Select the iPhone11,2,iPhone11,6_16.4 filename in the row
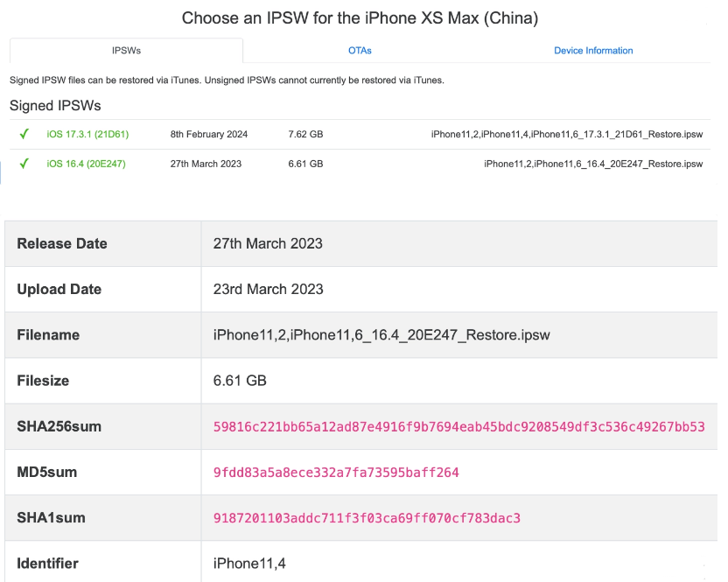Screen dimensions: 728x582 593,164
